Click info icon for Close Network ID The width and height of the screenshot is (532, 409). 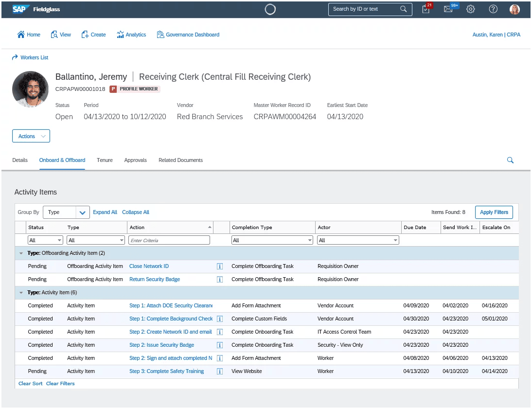coord(219,267)
